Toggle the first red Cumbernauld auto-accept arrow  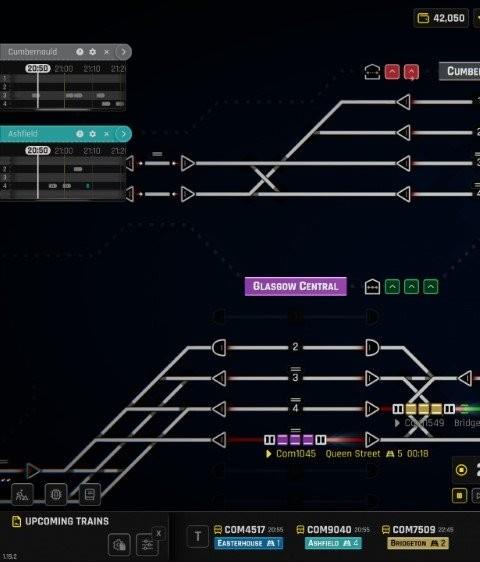tap(392, 72)
